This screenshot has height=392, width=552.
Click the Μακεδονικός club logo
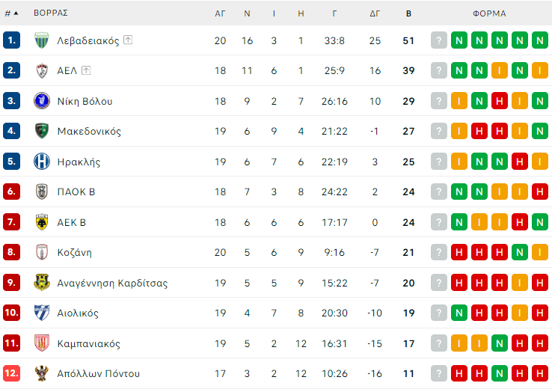pyautogui.click(x=42, y=132)
